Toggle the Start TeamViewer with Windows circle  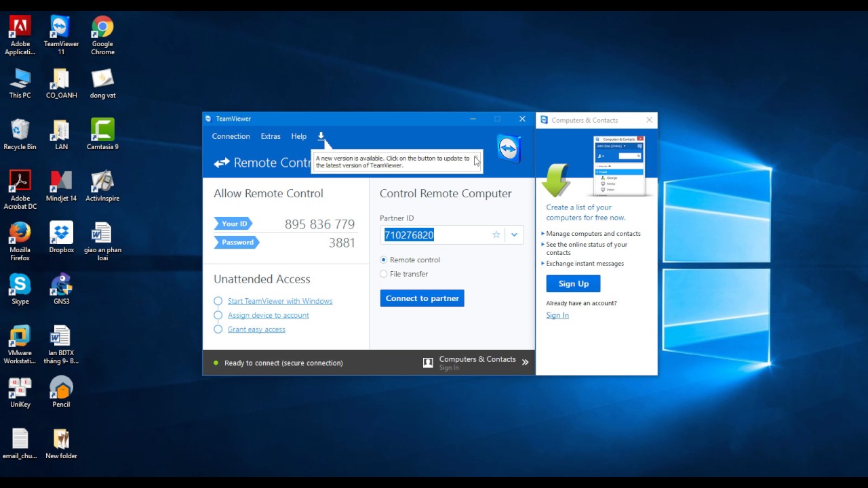(218, 301)
